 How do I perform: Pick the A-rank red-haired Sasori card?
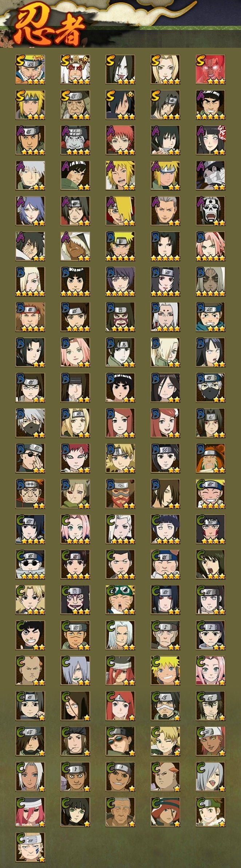(x=120, y=140)
